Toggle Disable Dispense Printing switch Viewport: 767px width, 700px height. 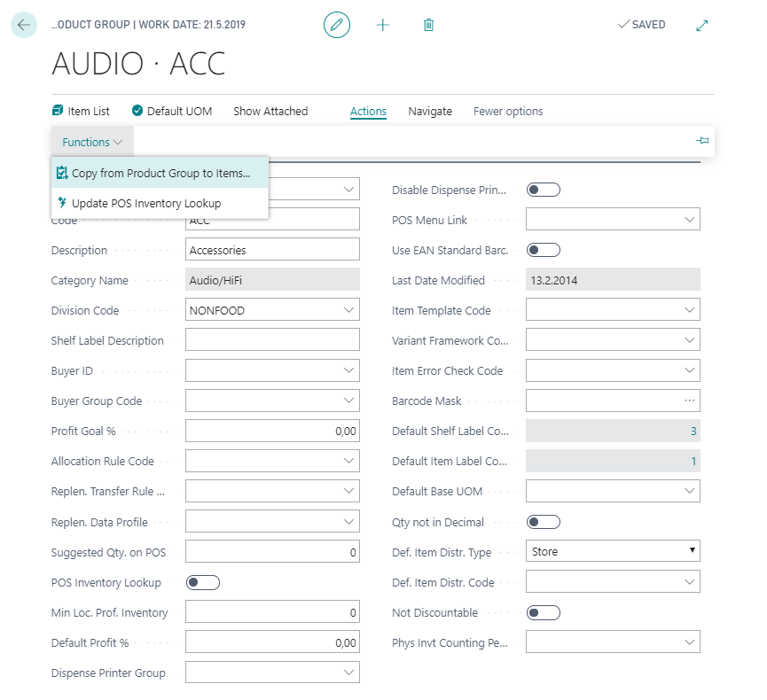543,190
